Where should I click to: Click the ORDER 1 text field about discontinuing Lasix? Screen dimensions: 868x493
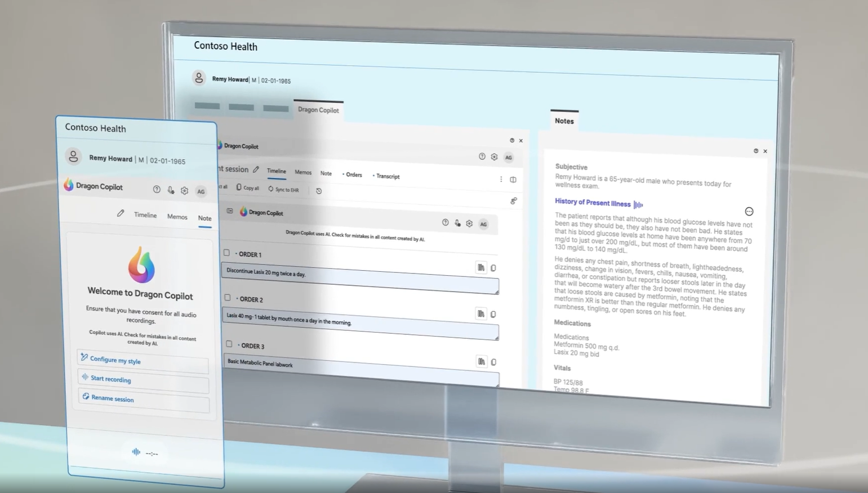point(360,278)
